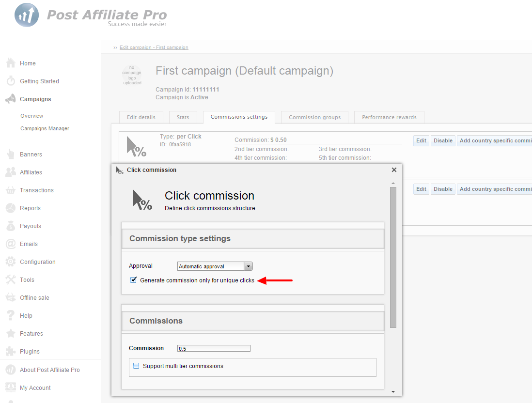Click the Commission: $ 0.50 value text
The width and height of the screenshot is (532, 403).
click(x=261, y=140)
